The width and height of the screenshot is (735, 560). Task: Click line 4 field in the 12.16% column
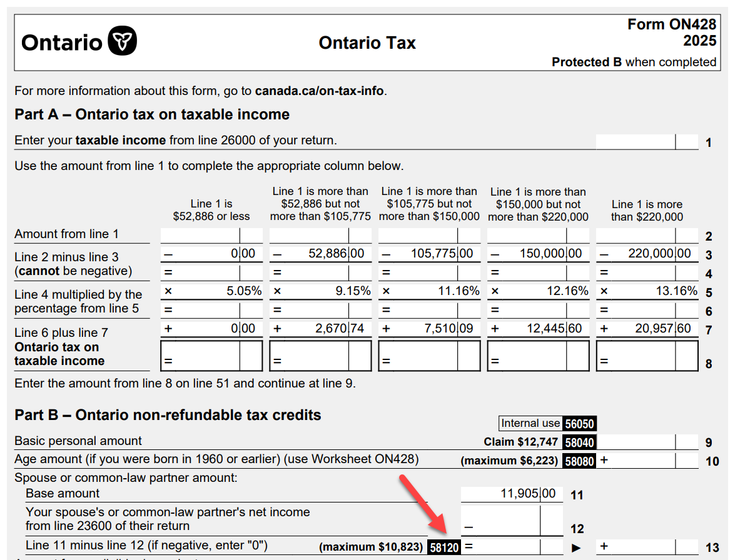click(538, 273)
